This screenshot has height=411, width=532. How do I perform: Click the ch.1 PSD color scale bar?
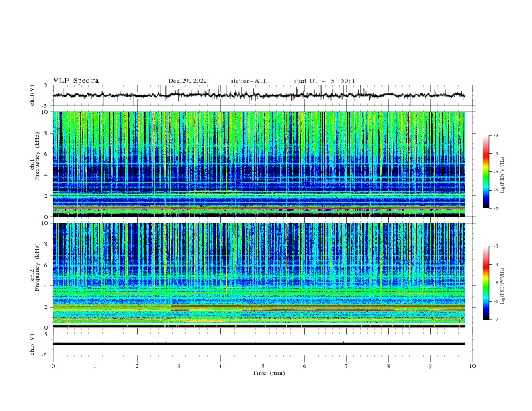pyautogui.click(x=486, y=172)
